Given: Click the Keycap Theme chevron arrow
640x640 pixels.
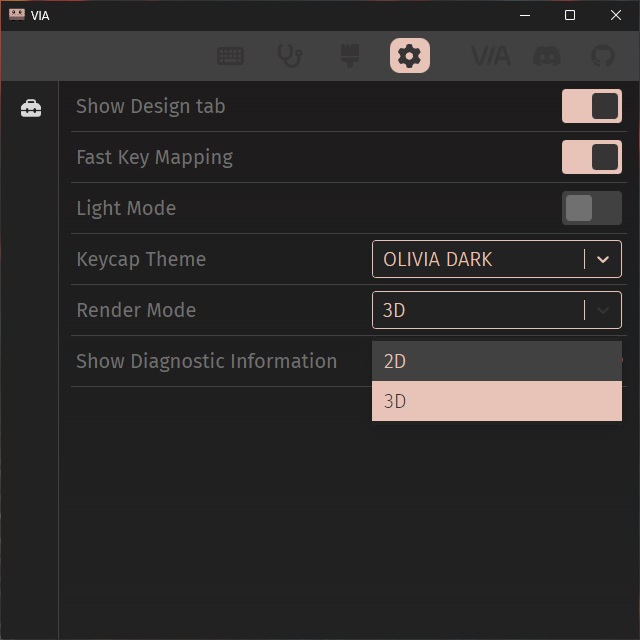Looking at the screenshot, I should pos(603,259).
